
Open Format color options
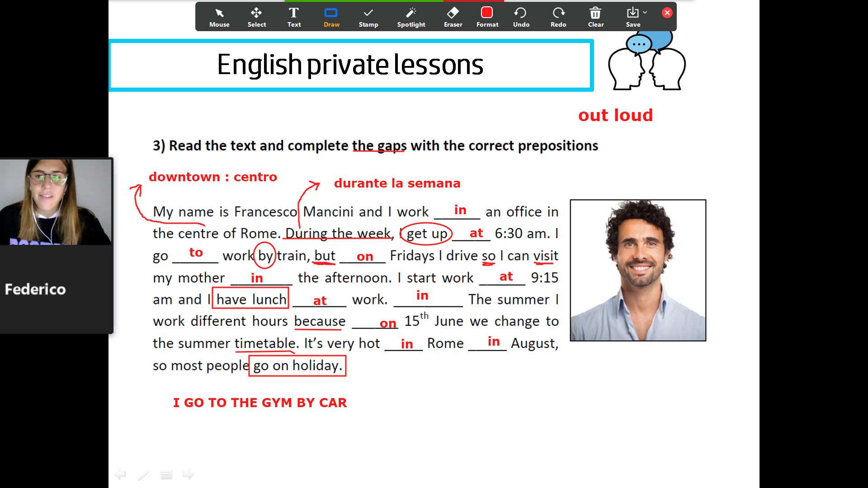tap(487, 17)
